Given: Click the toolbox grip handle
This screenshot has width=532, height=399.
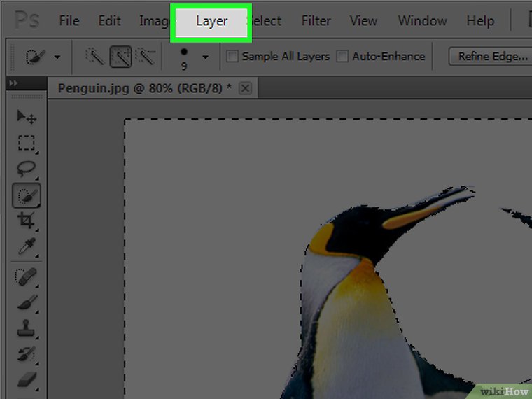Looking at the screenshot, I should (x=27, y=97).
